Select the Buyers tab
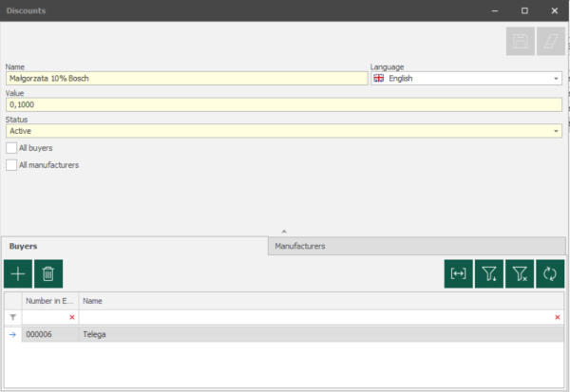The width and height of the screenshot is (570, 392). coord(135,246)
